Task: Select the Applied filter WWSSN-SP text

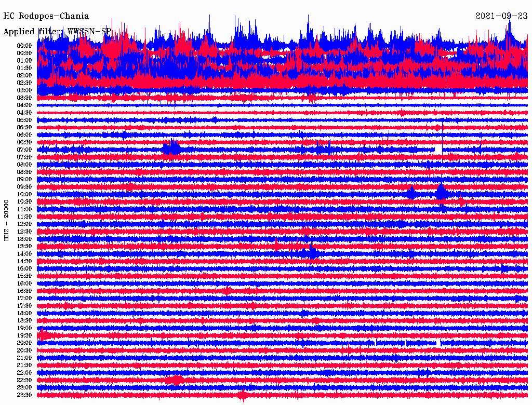Action: tap(57, 32)
